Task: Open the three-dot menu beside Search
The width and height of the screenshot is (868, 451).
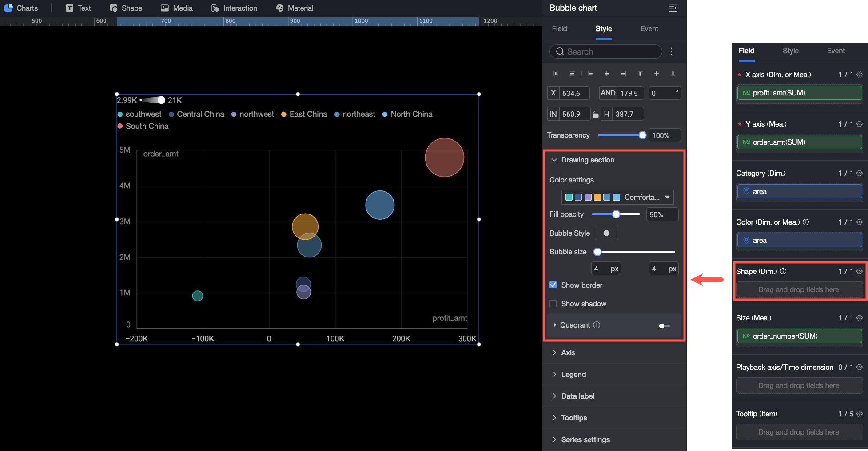Action: 671,51
